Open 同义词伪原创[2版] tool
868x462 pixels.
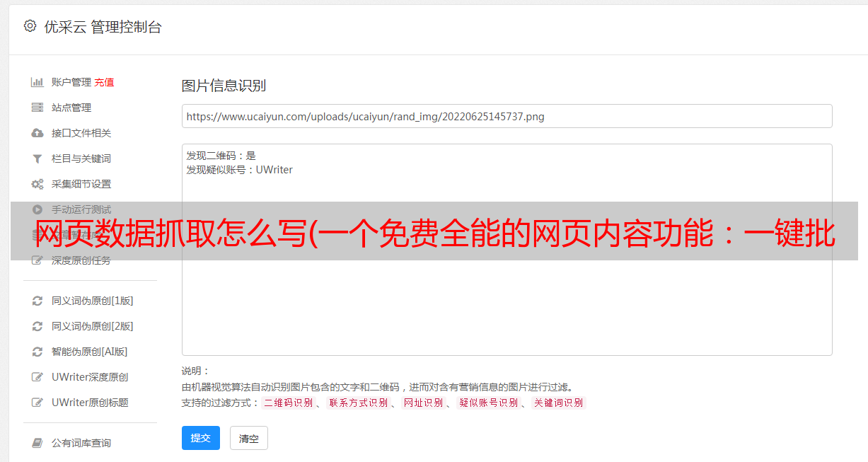(93, 326)
